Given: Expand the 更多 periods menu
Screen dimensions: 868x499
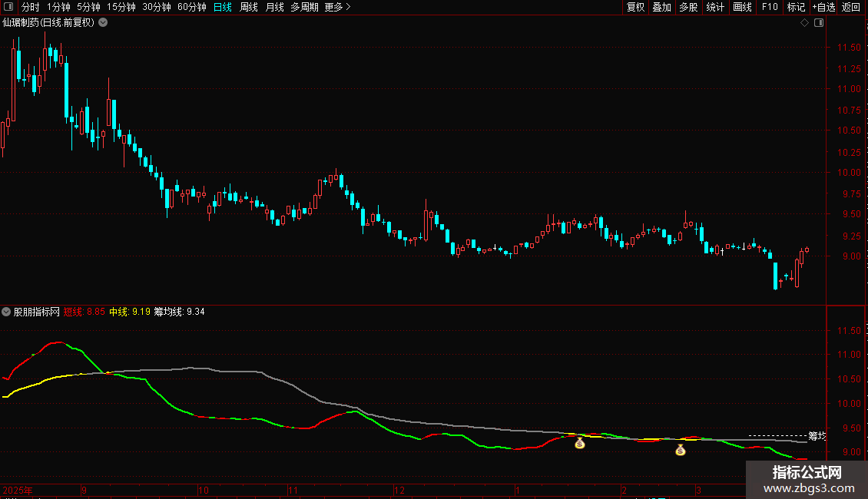Looking at the screenshot, I should coord(337,7).
